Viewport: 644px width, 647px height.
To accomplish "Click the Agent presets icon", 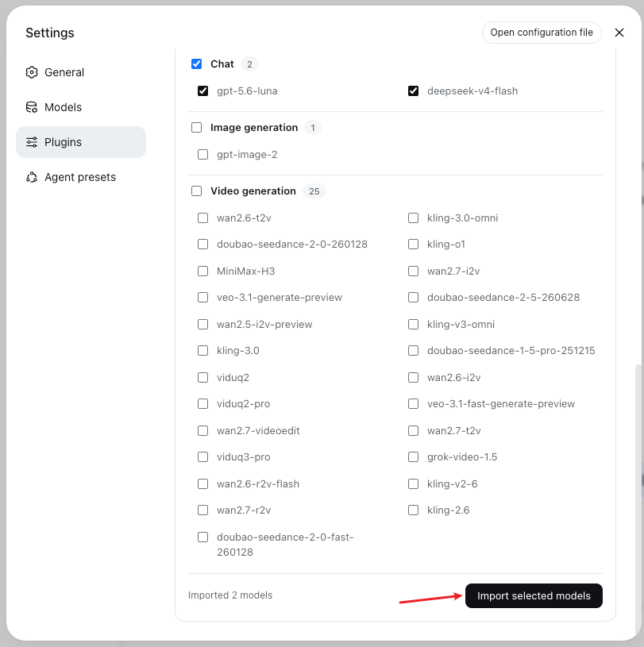I will (x=32, y=177).
